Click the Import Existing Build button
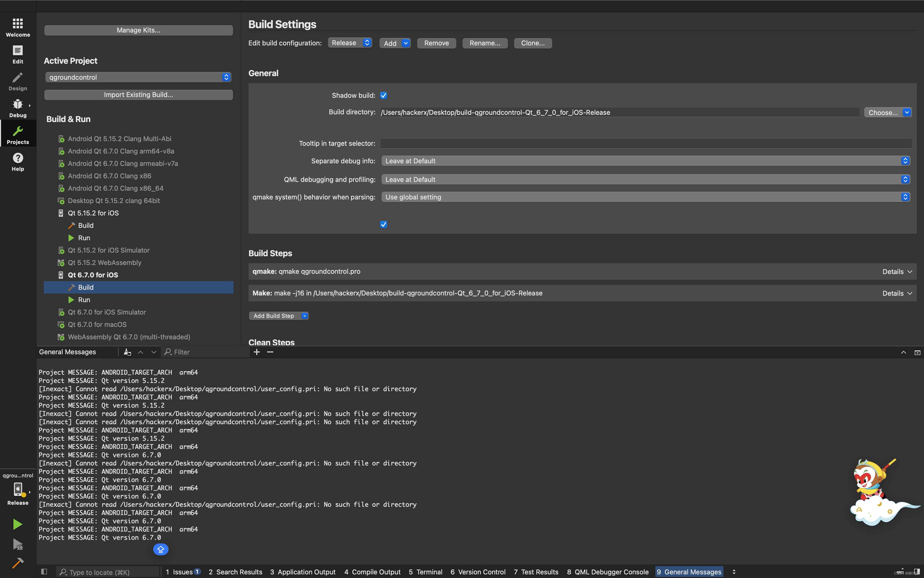This screenshot has width=924, height=578. point(138,95)
